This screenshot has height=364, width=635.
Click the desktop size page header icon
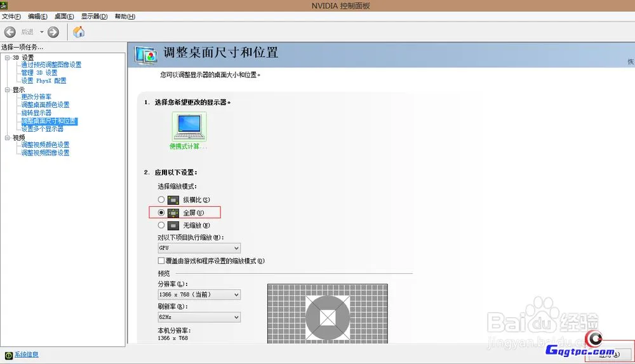coord(146,55)
